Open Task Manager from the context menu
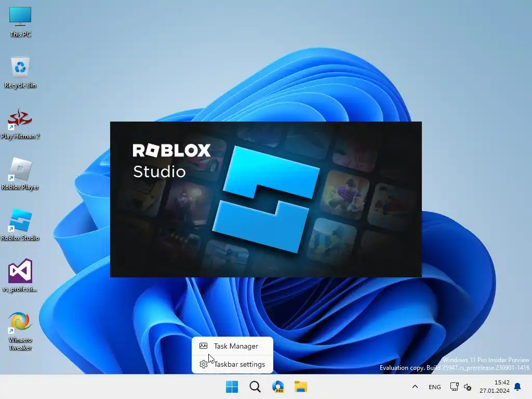This screenshot has height=399, width=532. point(232,346)
